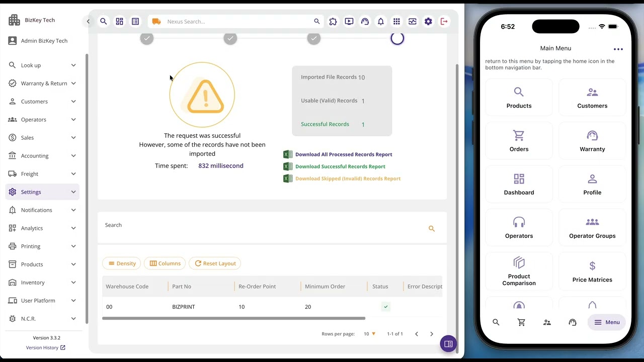644x362 pixels.
Task: Open the extensions puzzle icon
Action: pyautogui.click(x=333, y=21)
